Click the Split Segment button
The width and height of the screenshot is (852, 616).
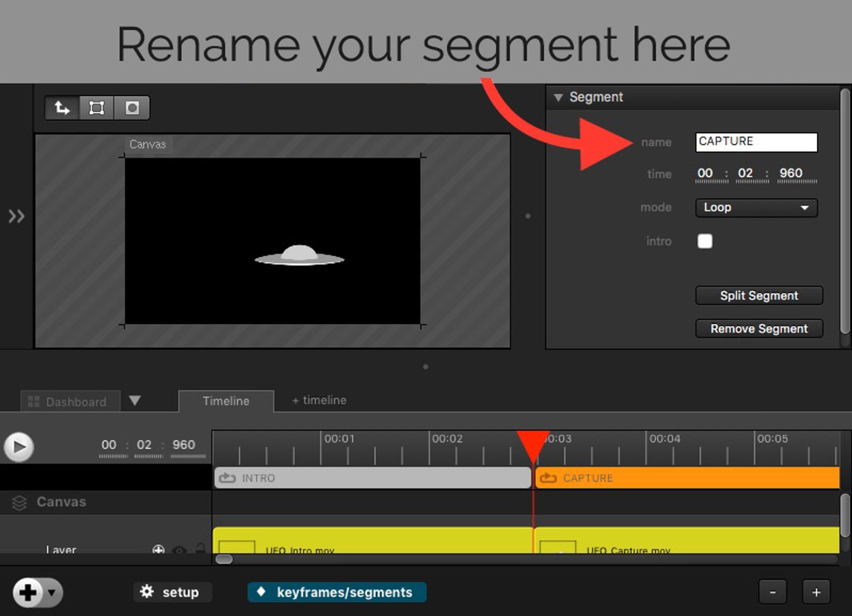click(x=759, y=295)
